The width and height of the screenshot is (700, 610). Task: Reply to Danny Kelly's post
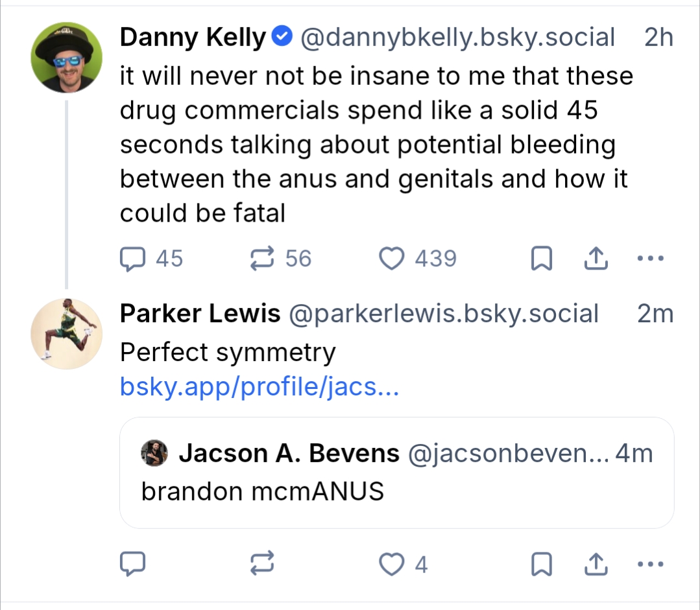pos(134,259)
